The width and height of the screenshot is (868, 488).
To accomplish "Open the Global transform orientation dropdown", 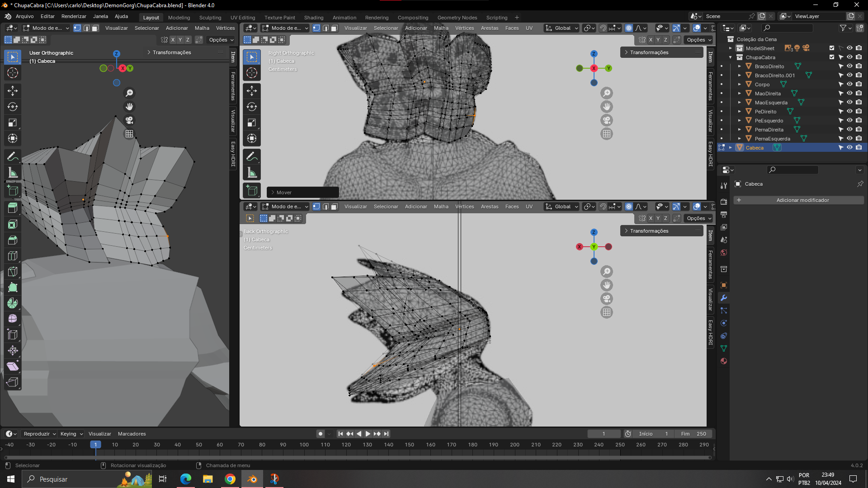I will click(562, 28).
